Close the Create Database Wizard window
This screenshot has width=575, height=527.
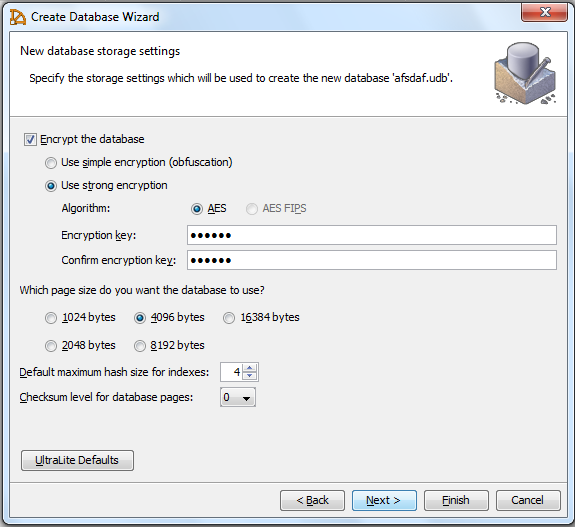544,12
